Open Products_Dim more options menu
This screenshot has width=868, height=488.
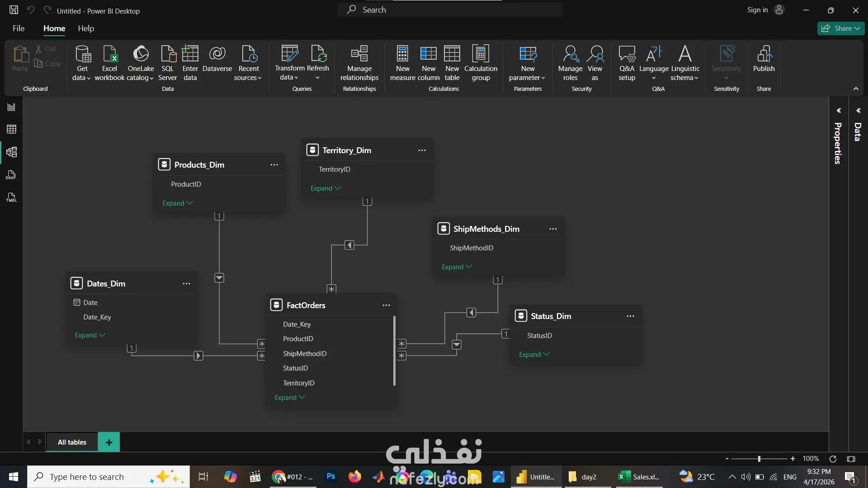point(274,165)
